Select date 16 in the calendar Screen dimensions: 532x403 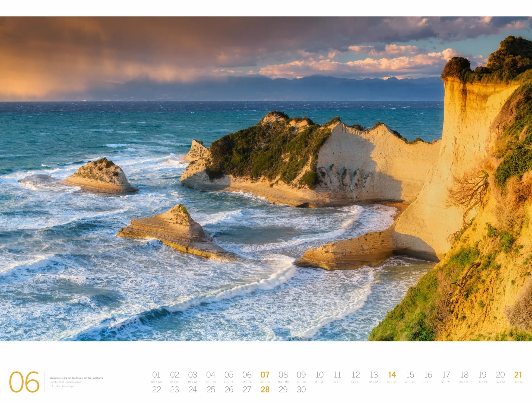click(428, 375)
